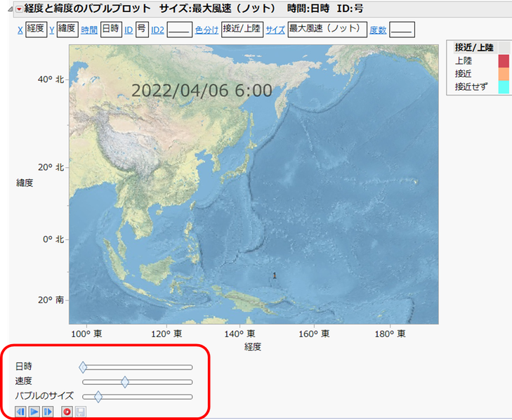This screenshot has width=512, height=420.
Task: Select the 接近 legend label
Action: [x=464, y=74]
